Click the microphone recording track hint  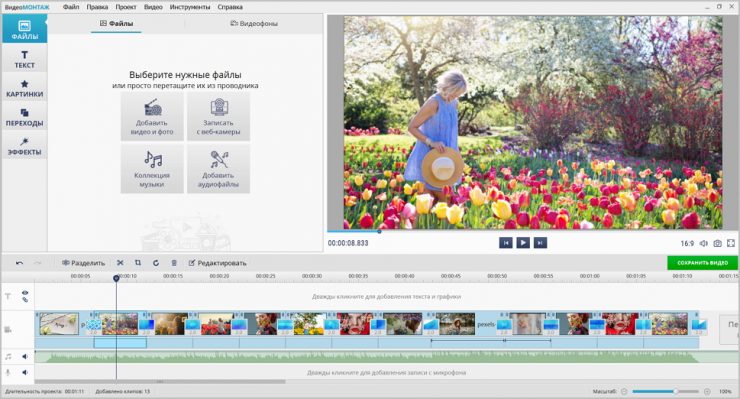386,373
